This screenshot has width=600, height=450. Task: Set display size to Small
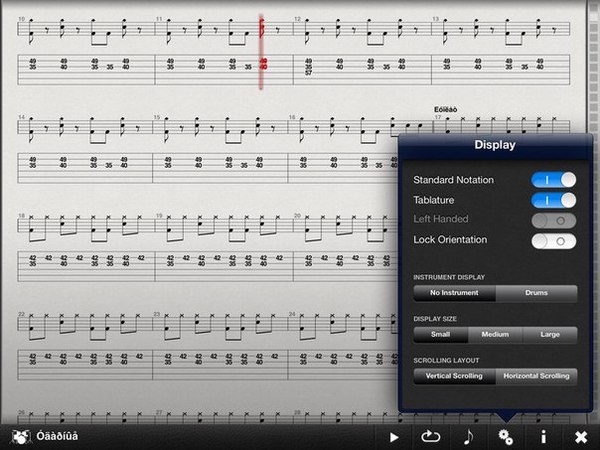click(x=440, y=334)
